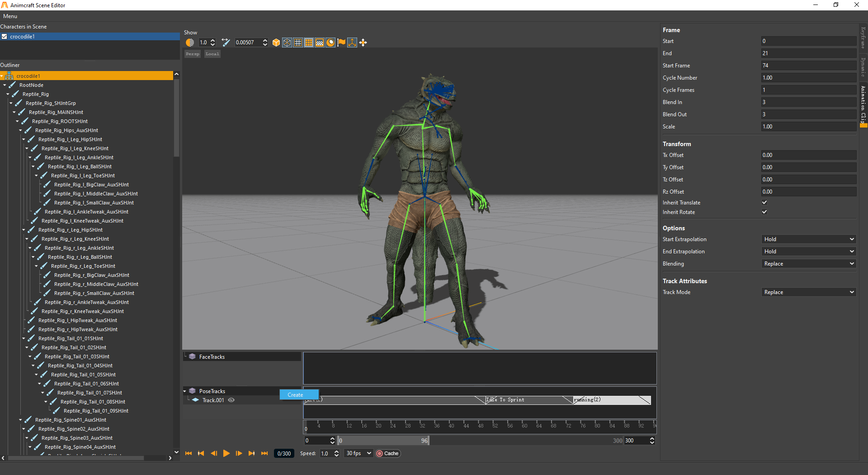Click the shading transparency half-sphere icon
Image resolution: width=868 pixels, height=475 pixels.
click(190, 43)
